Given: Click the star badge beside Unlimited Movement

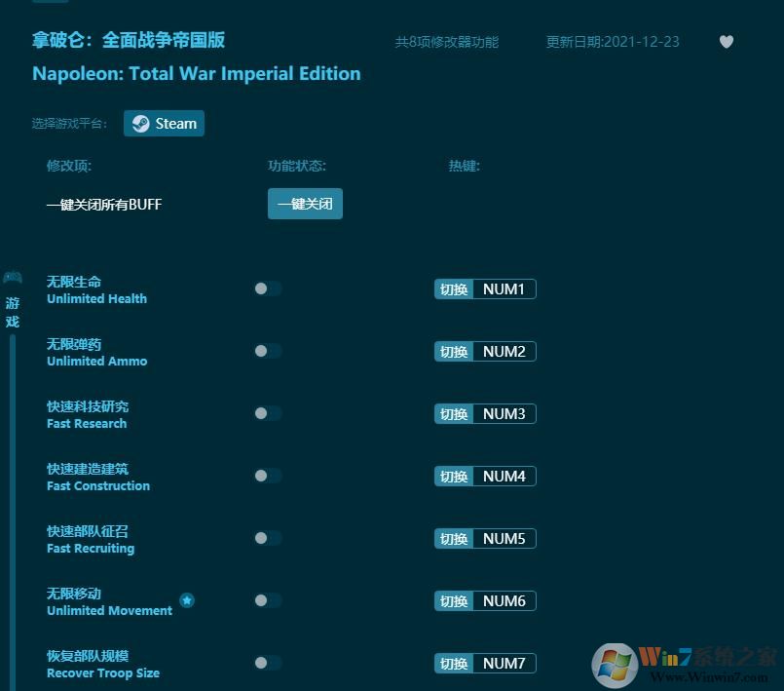Looking at the screenshot, I should 187,600.
